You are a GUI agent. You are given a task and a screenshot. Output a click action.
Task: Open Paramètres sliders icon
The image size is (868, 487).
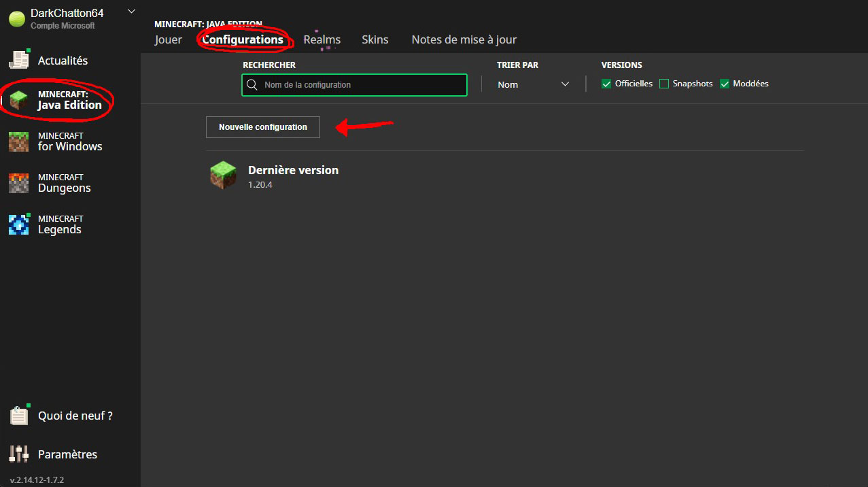pos(19,454)
